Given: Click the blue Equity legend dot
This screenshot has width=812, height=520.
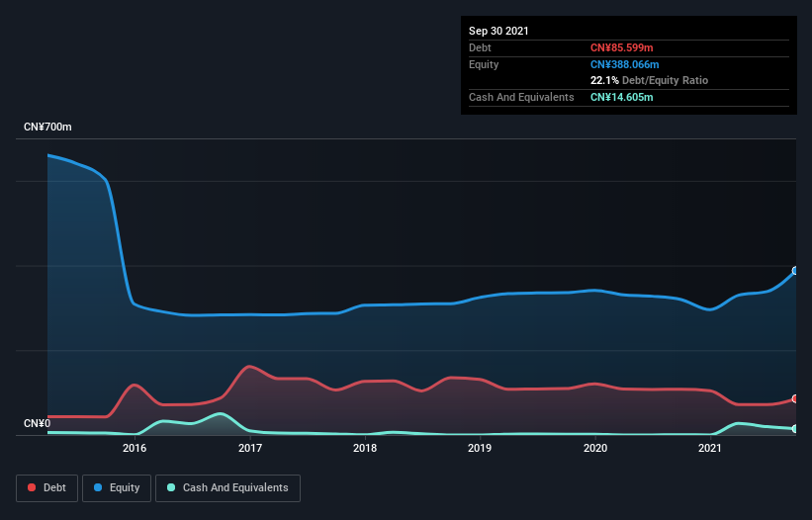Looking at the screenshot, I should coord(98,487).
